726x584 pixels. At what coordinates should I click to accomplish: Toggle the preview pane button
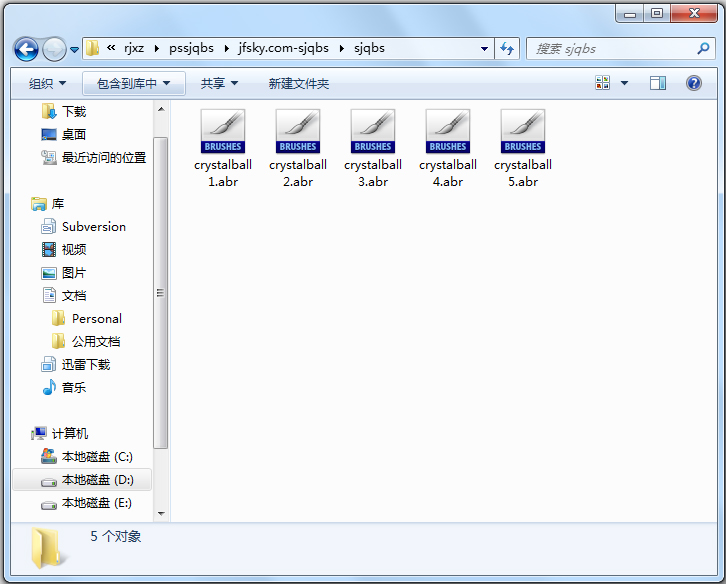[x=657, y=83]
